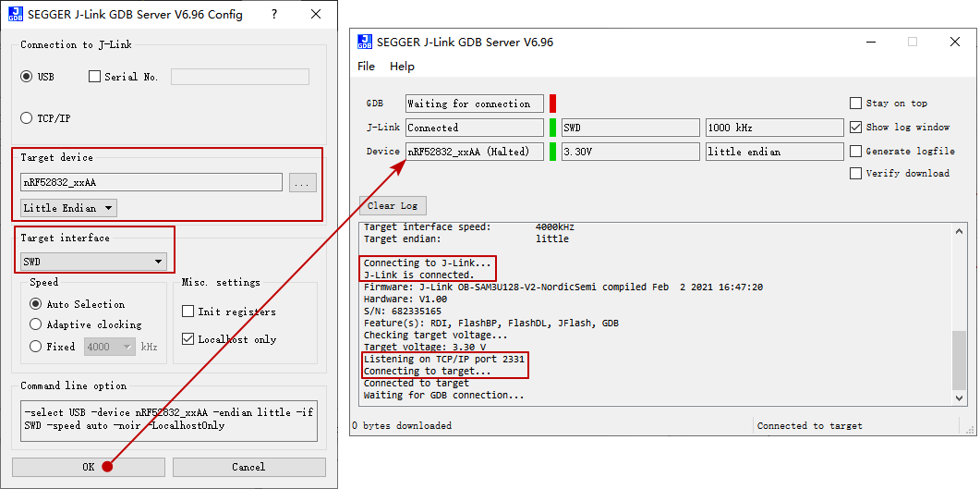Click '0 bytes downloaded' in status bar
Screen dimensions: 980x489
tap(401, 426)
